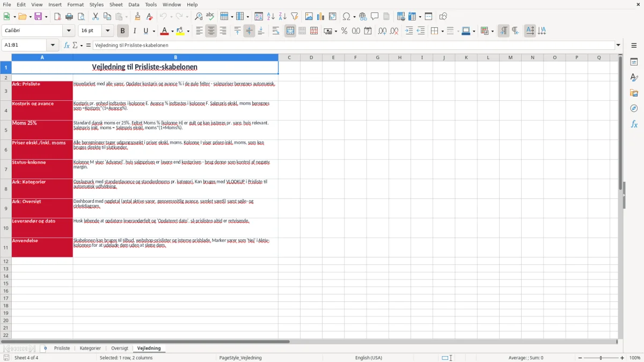This screenshot has width=644, height=362.
Task: Open Find and Replace
Action: (199, 17)
